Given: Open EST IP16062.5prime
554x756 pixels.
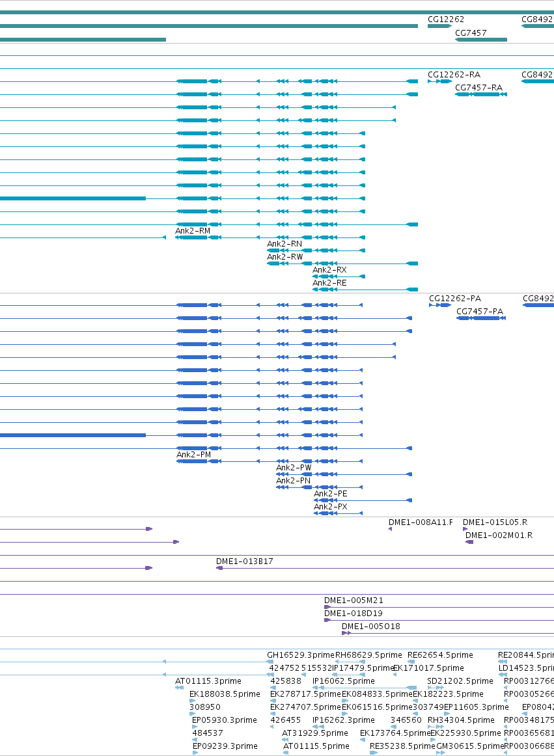Looking at the screenshot, I should (344, 681).
